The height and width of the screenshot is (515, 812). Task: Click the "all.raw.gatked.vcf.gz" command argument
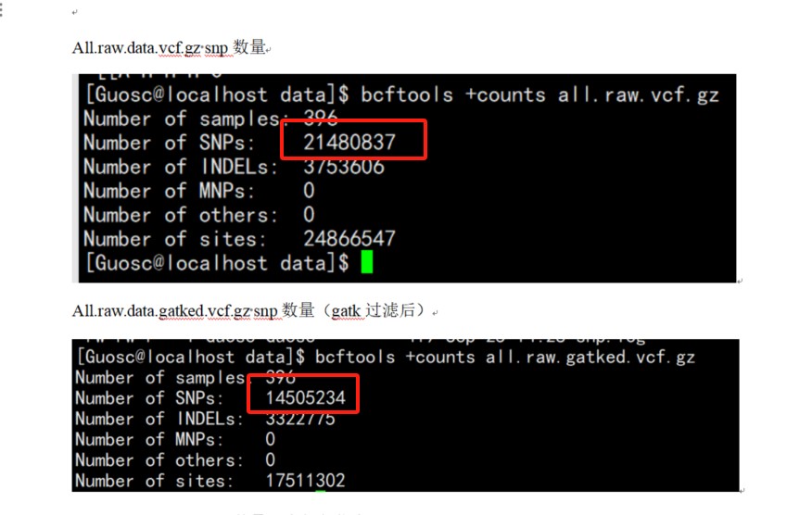tap(590, 357)
